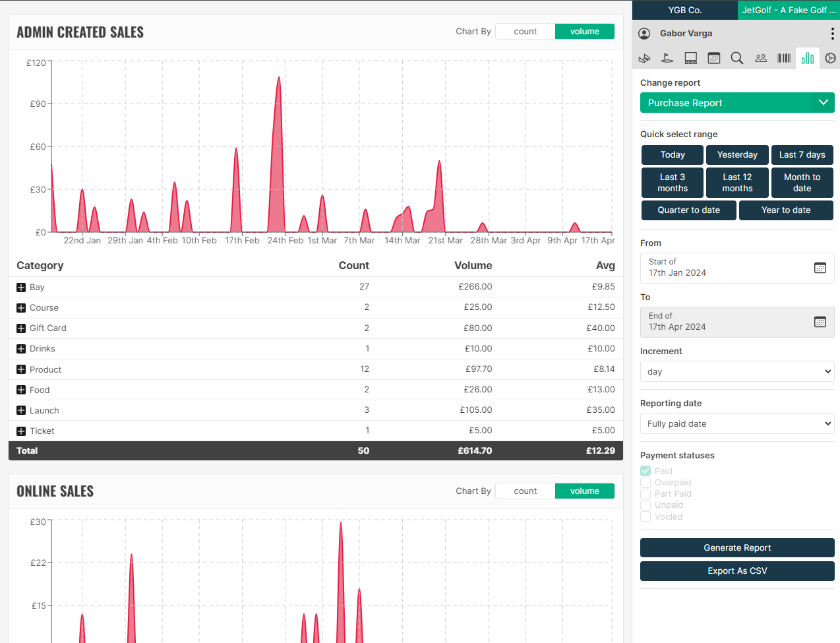Expand the Bay category row
This screenshot has width=840, height=643.
[x=21, y=288]
